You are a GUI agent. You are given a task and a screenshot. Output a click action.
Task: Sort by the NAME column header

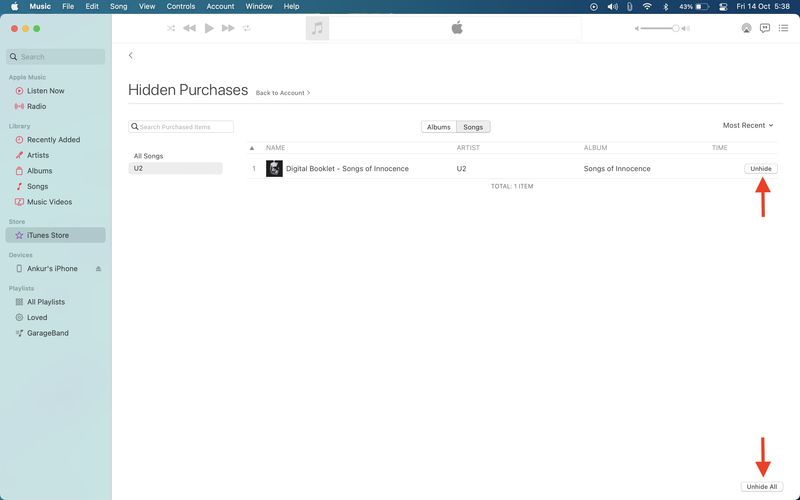point(276,147)
